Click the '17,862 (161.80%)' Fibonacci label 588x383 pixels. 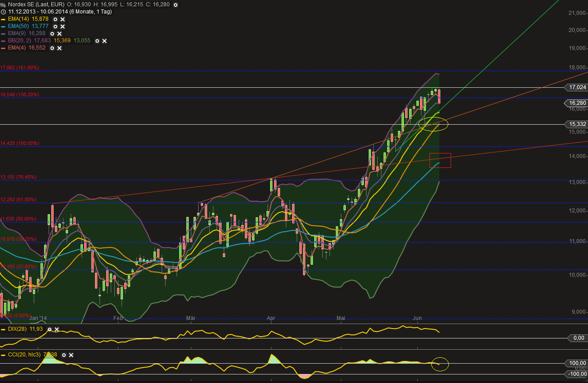(20, 68)
